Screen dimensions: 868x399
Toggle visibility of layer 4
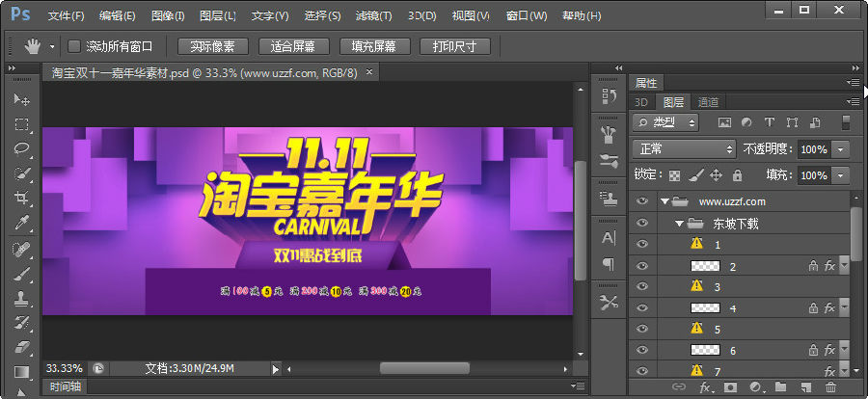[642, 307]
